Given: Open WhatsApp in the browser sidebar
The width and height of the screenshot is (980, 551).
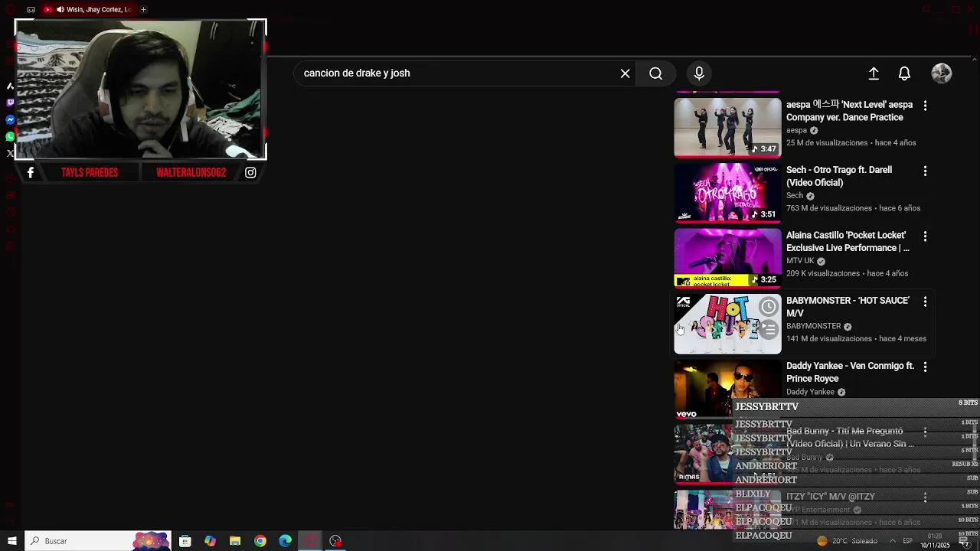Looking at the screenshot, I should pyautogui.click(x=10, y=136).
